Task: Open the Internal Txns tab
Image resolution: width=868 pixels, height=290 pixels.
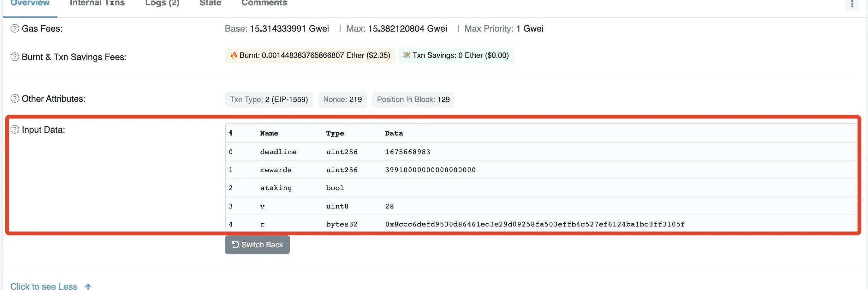Action: pos(97,3)
